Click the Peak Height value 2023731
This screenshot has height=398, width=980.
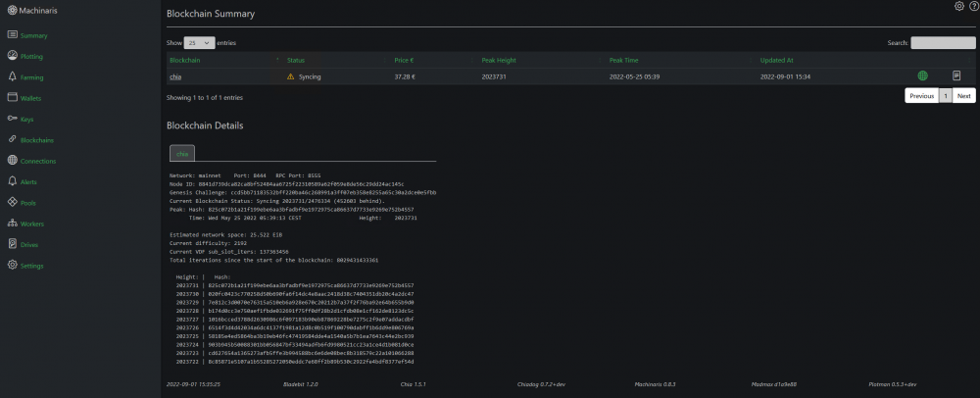click(x=494, y=76)
